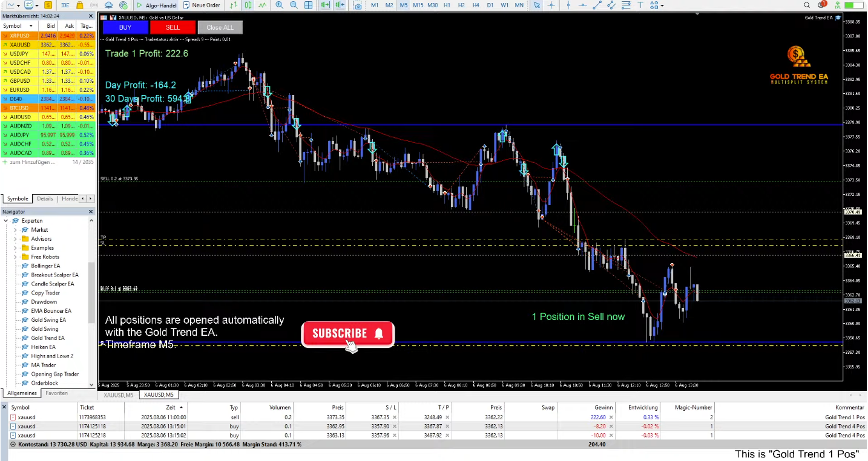The width and height of the screenshot is (868, 461).
Task: Open the Details tab in Market Watch
Action: (45, 198)
